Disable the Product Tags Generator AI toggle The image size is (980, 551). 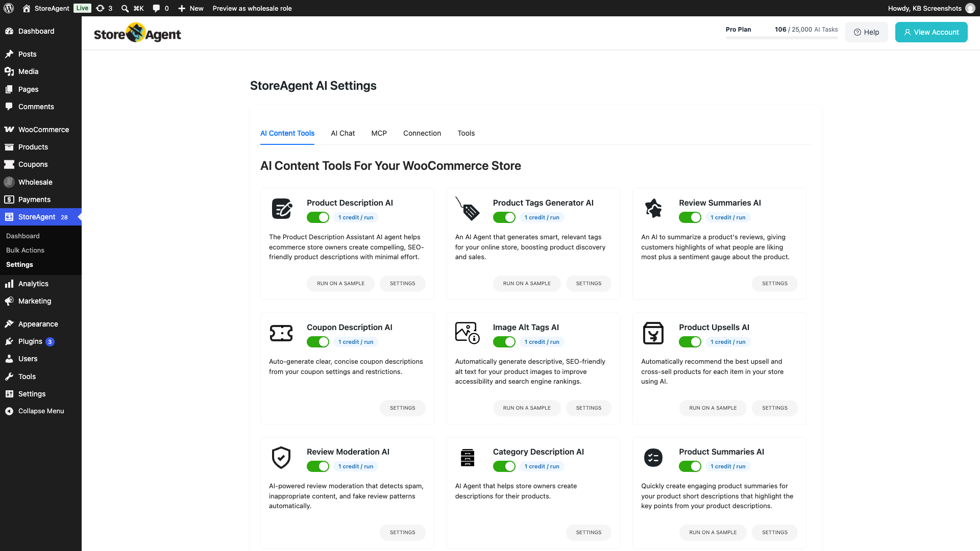pyautogui.click(x=504, y=217)
